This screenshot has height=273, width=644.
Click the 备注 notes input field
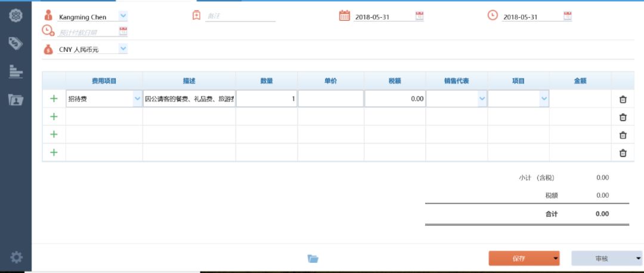coord(240,17)
